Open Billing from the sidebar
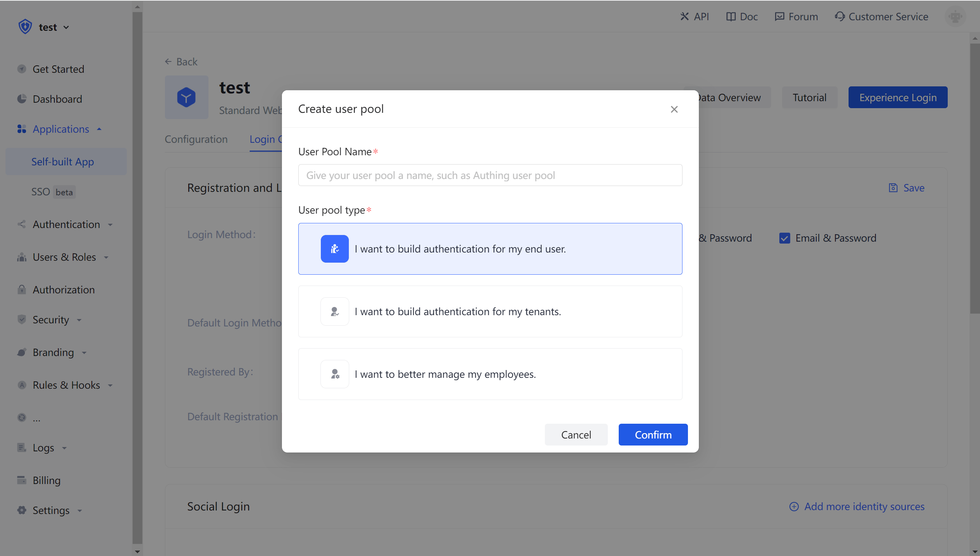The image size is (980, 556). coord(46,480)
